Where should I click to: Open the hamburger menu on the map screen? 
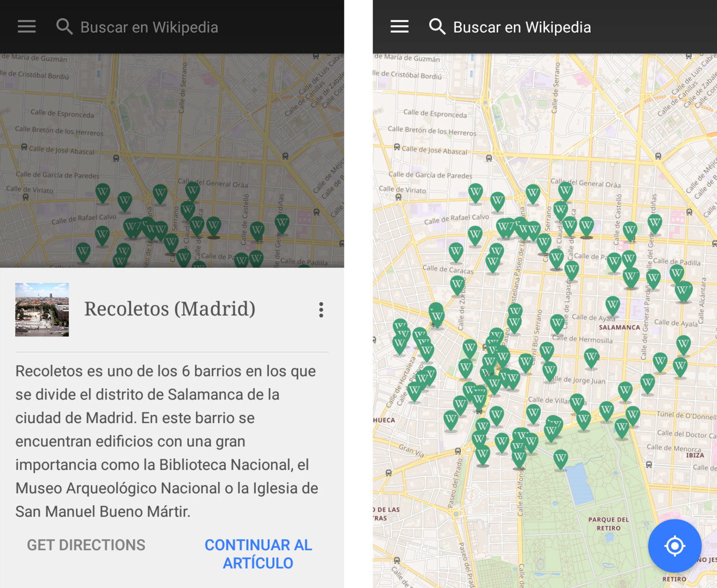pos(399,27)
